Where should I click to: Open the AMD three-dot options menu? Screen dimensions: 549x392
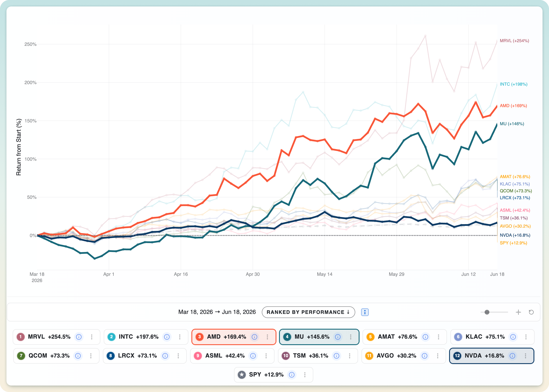tap(267, 337)
